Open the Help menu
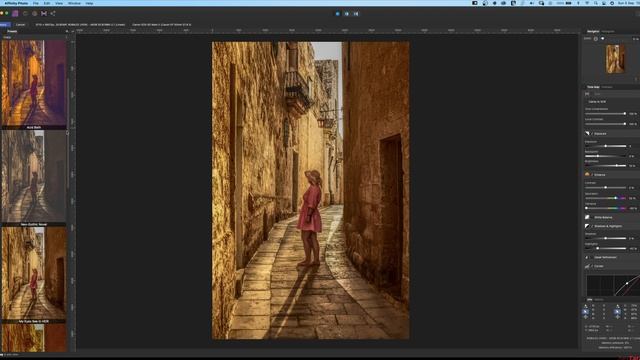This screenshot has width=640, height=360. coord(89,3)
